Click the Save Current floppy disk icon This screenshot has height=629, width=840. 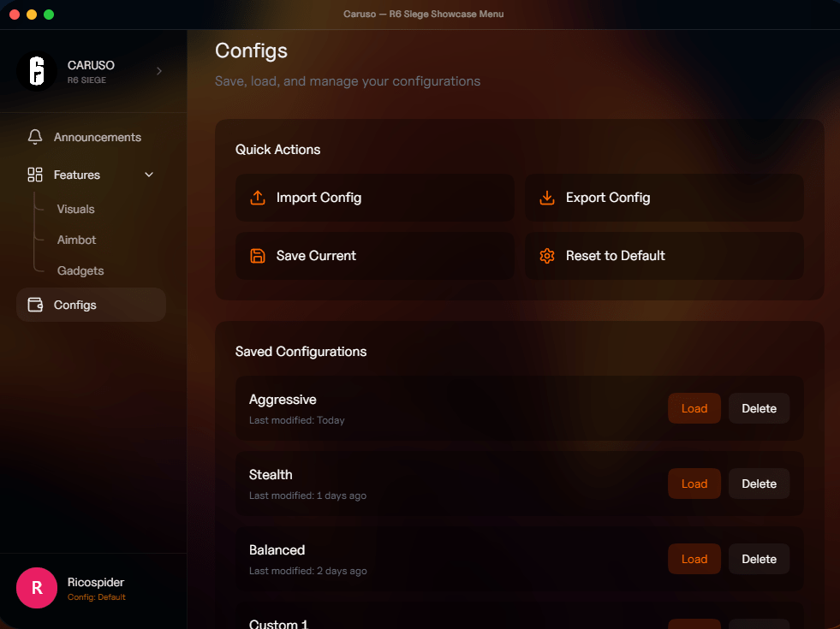pos(258,256)
